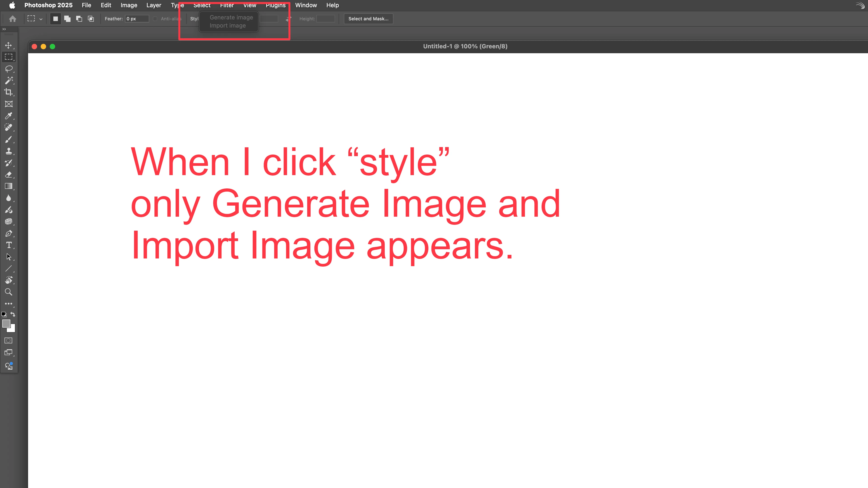This screenshot has width=868, height=488.
Task: Click Import image in the popup
Action: (227, 26)
